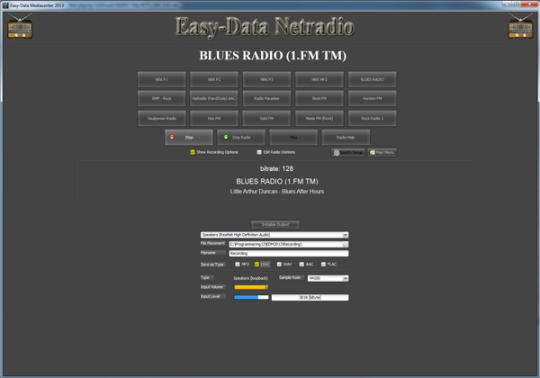The width and height of the screenshot is (540, 378).
Task: Select the Nova FM (Rock) station button
Action: [319, 118]
